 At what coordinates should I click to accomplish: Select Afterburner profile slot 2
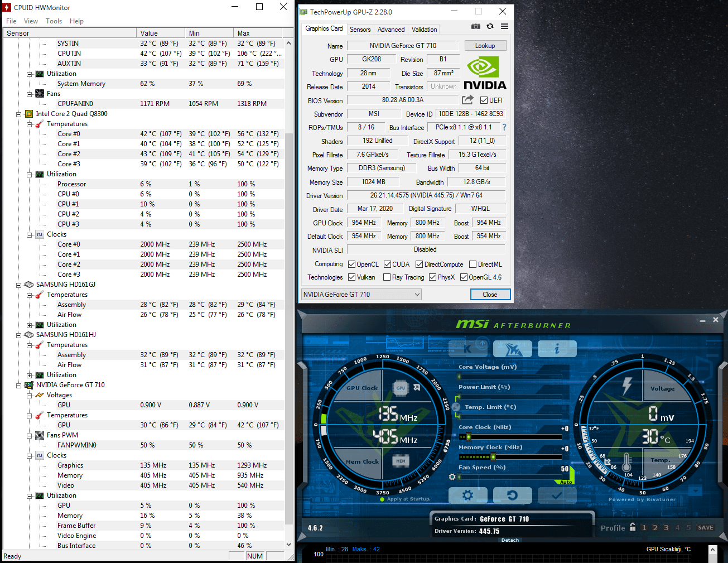655,527
